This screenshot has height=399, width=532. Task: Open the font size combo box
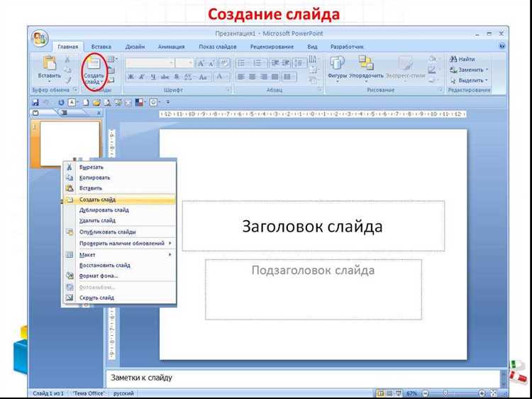click(x=184, y=63)
